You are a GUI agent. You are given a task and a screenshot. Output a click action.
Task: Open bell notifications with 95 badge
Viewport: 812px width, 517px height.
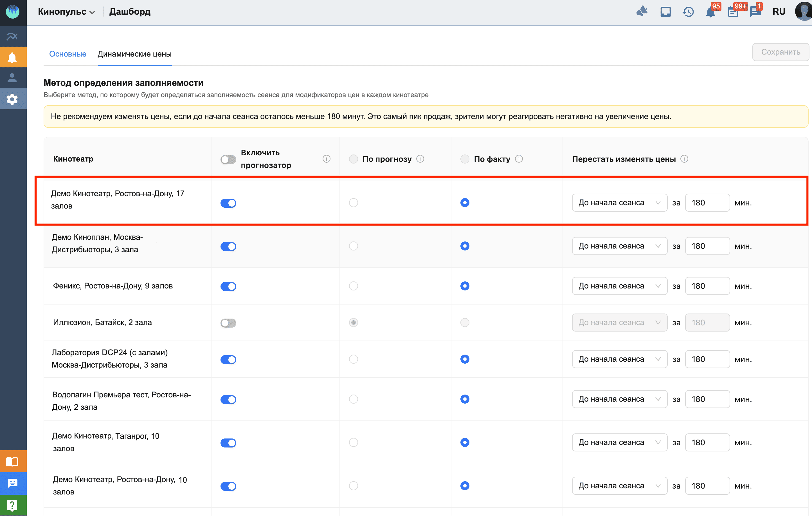(x=710, y=12)
